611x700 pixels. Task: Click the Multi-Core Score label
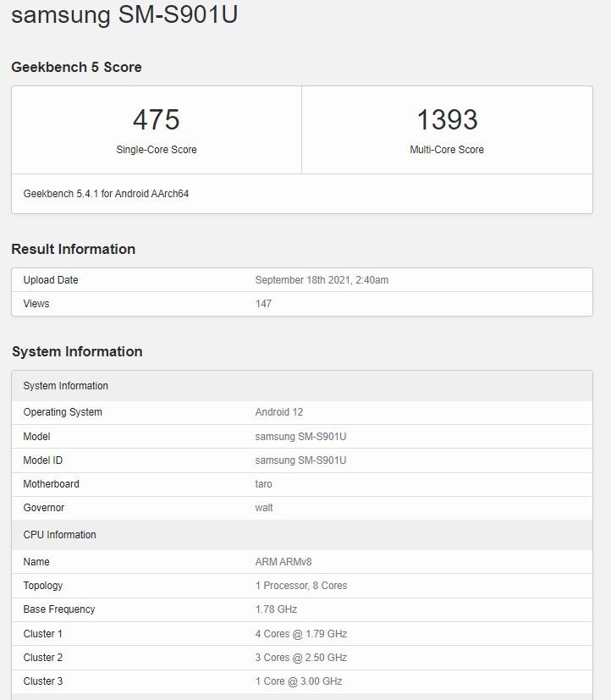[x=447, y=150]
